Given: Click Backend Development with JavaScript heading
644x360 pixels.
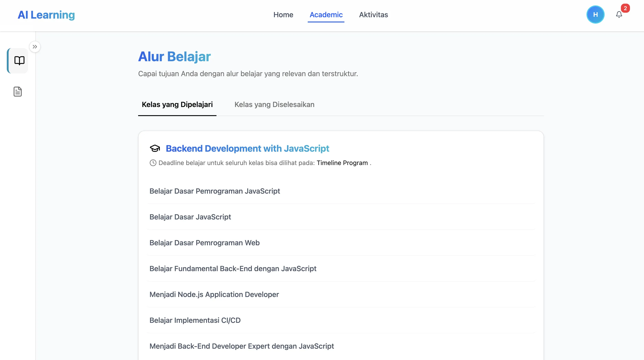Looking at the screenshot, I should tap(248, 148).
